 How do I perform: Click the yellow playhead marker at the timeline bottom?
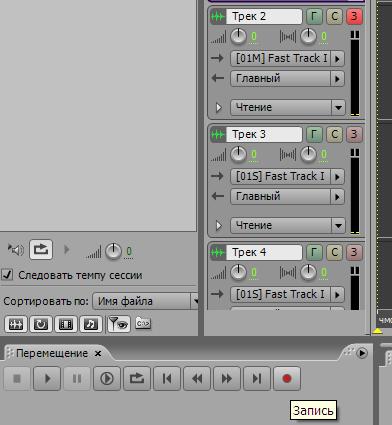click(x=378, y=331)
